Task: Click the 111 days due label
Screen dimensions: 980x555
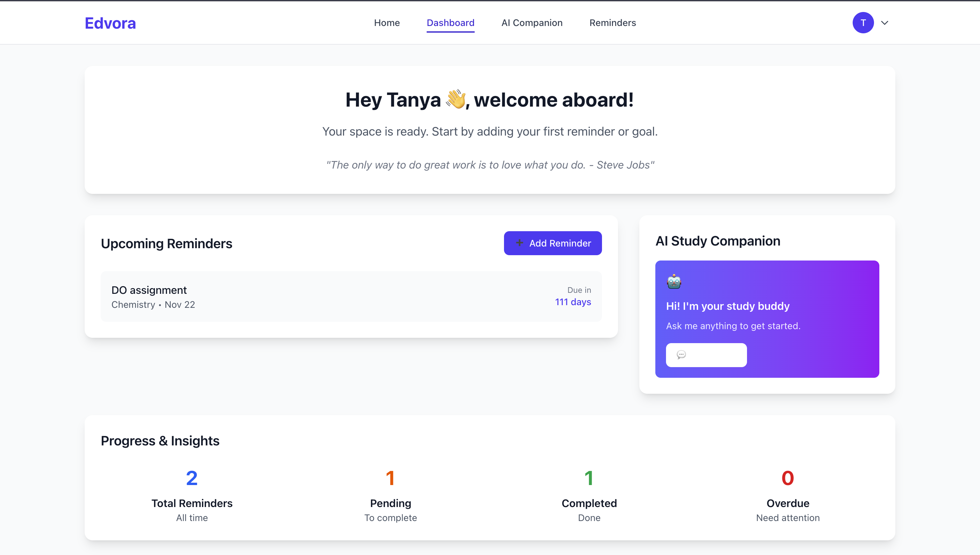Action: click(573, 302)
